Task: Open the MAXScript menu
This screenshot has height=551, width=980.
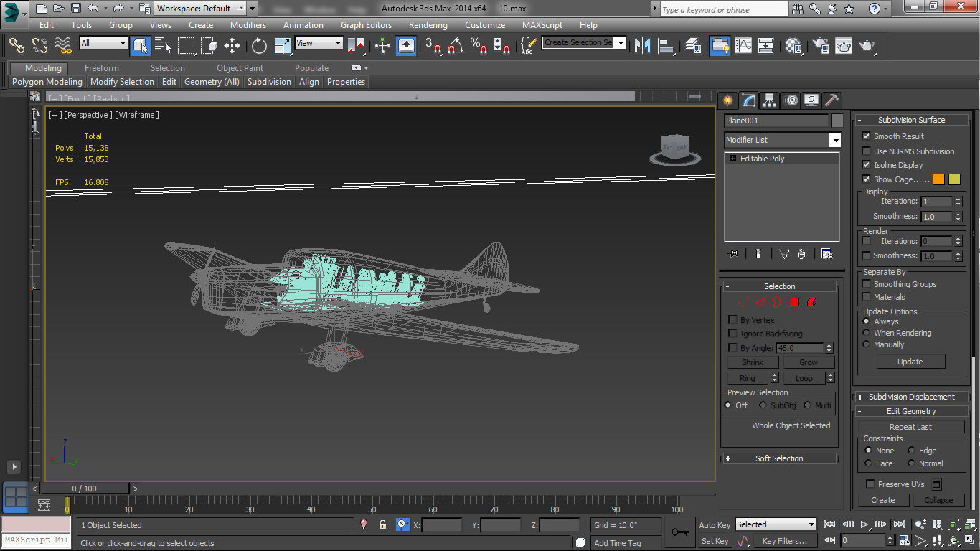Action: pyautogui.click(x=542, y=24)
